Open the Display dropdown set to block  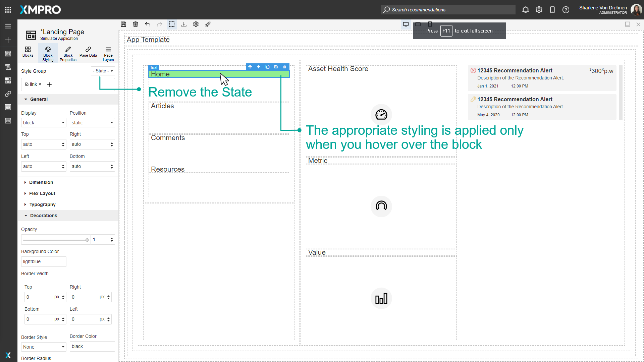click(x=43, y=123)
